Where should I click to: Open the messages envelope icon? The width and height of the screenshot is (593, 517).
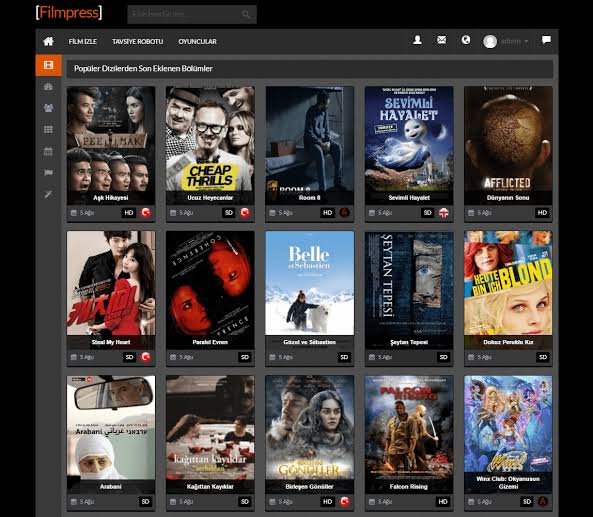[441, 40]
